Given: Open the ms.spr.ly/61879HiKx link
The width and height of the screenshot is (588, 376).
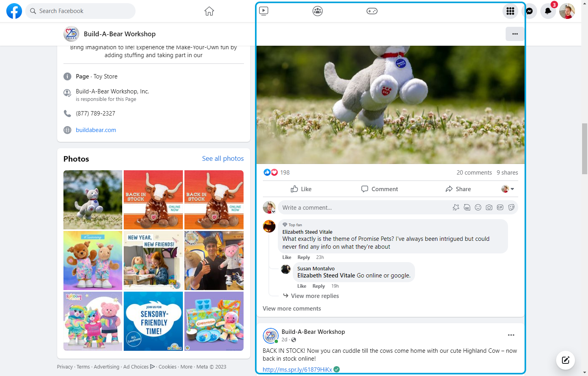Looking at the screenshot, I should (x=297, y=370).
